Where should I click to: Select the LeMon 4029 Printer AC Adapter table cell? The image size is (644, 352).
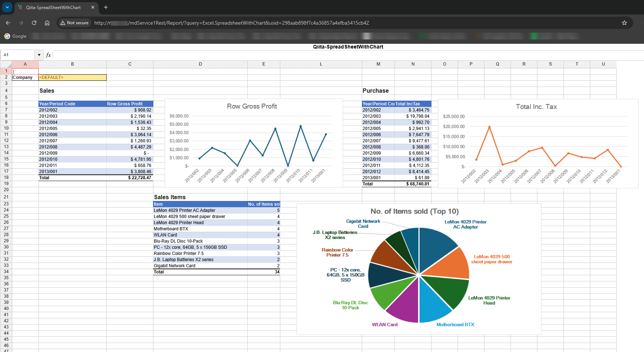click(201, 210)
